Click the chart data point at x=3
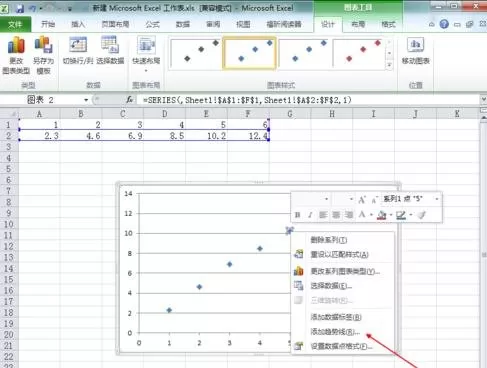487x368 pixels. [x=230, y=264]
